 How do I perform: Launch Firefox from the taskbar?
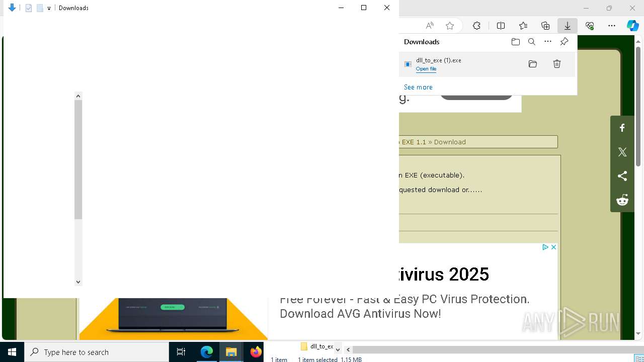click(256, 352)
